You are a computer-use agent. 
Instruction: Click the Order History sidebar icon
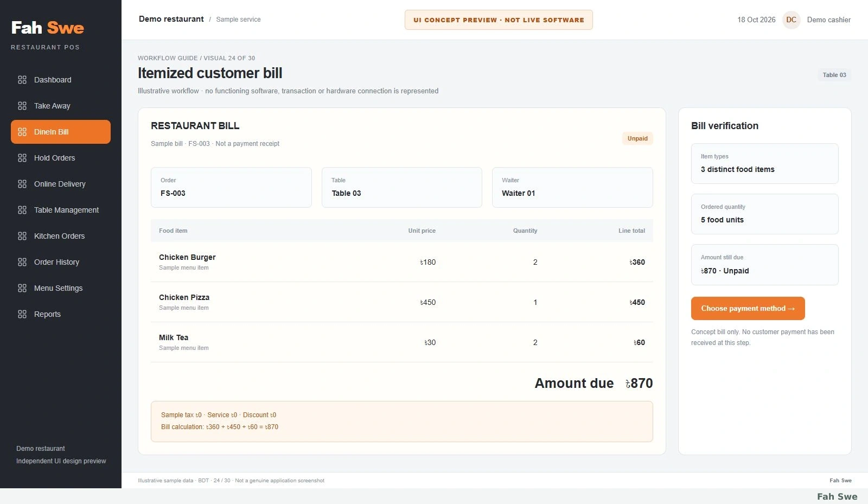click(22, 262)
